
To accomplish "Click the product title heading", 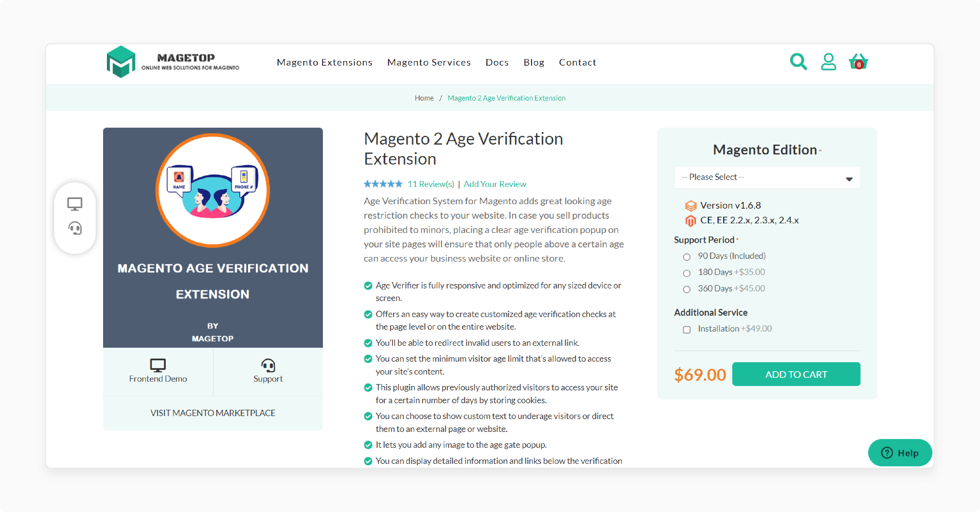I will (463, 149).
